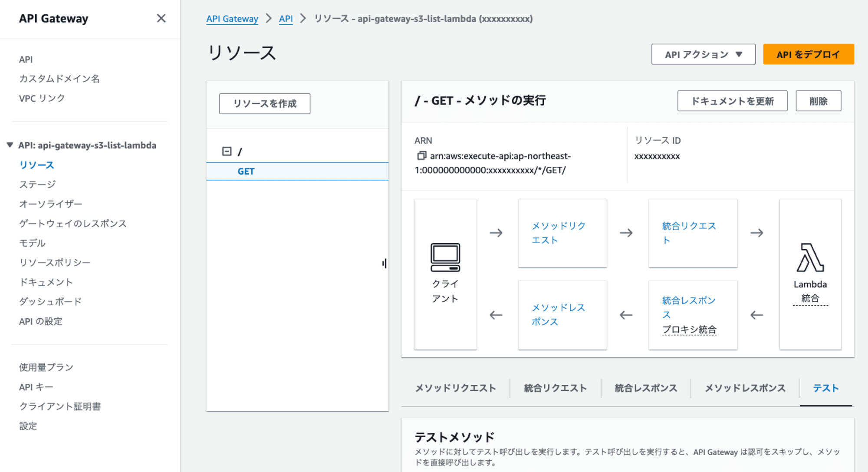This screenshot has width=868, height=472.
Task: Open ゲートウェイのレスポンス in the sidebar
Action: pos(73,224)
